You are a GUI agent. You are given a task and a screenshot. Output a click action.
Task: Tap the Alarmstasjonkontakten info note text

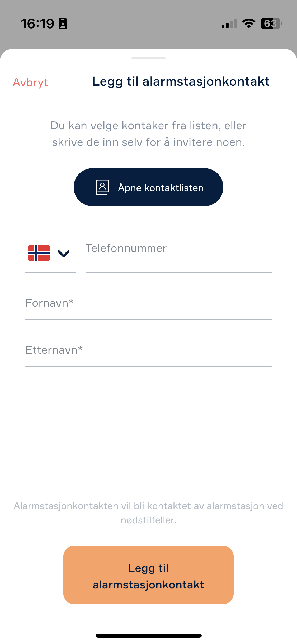[148, 513]
